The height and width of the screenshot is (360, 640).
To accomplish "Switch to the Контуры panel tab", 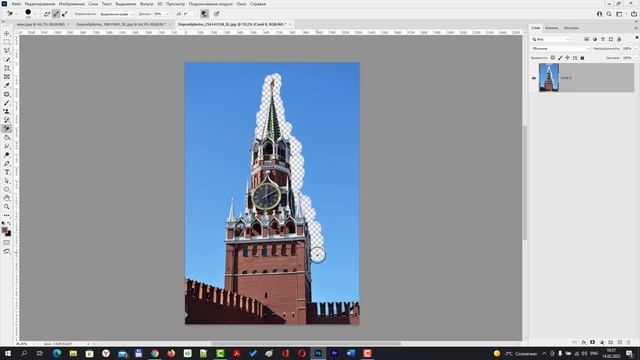I will tap(571, 28).
